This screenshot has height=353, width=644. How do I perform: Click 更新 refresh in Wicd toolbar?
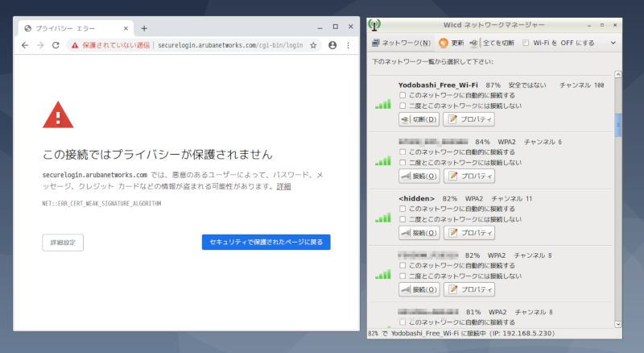451,43
